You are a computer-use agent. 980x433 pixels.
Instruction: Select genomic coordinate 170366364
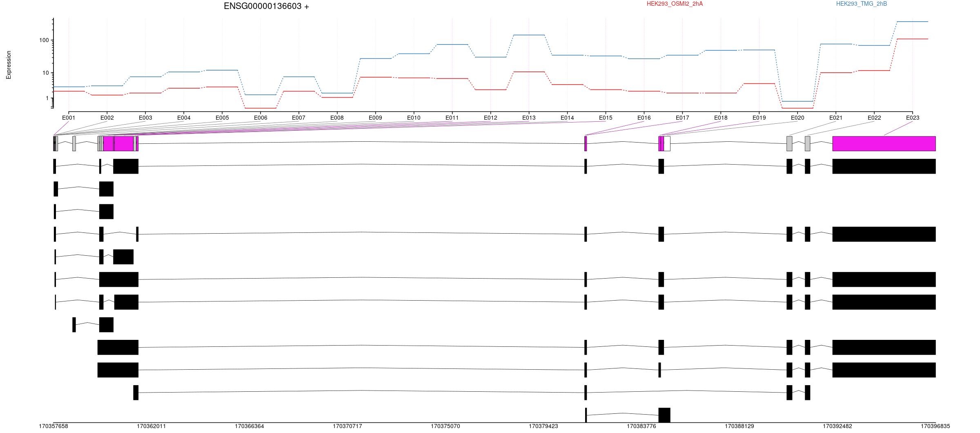[249, 426]
